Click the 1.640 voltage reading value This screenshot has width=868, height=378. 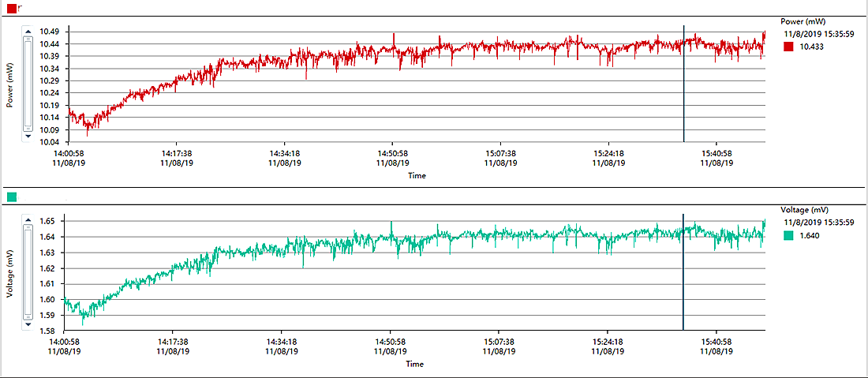808,236
